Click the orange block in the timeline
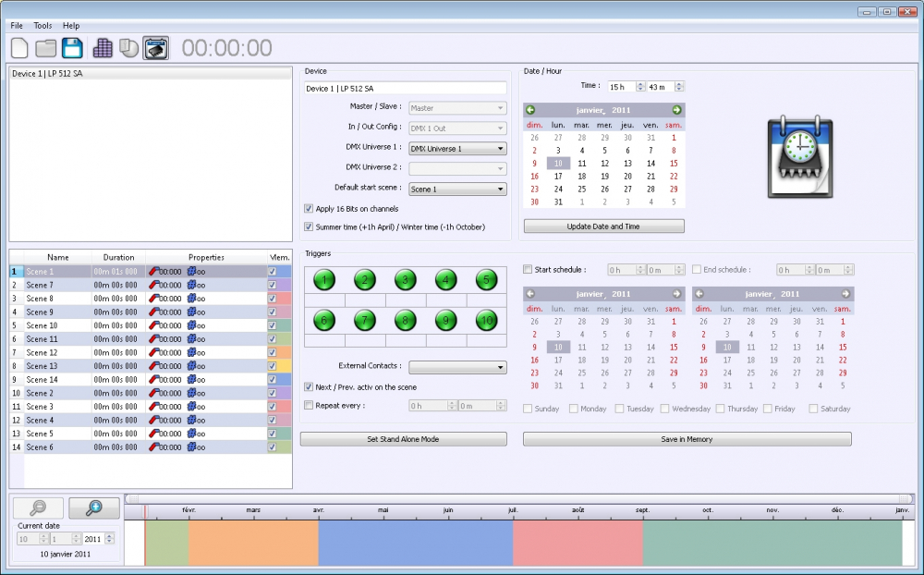 click(253, 543)
